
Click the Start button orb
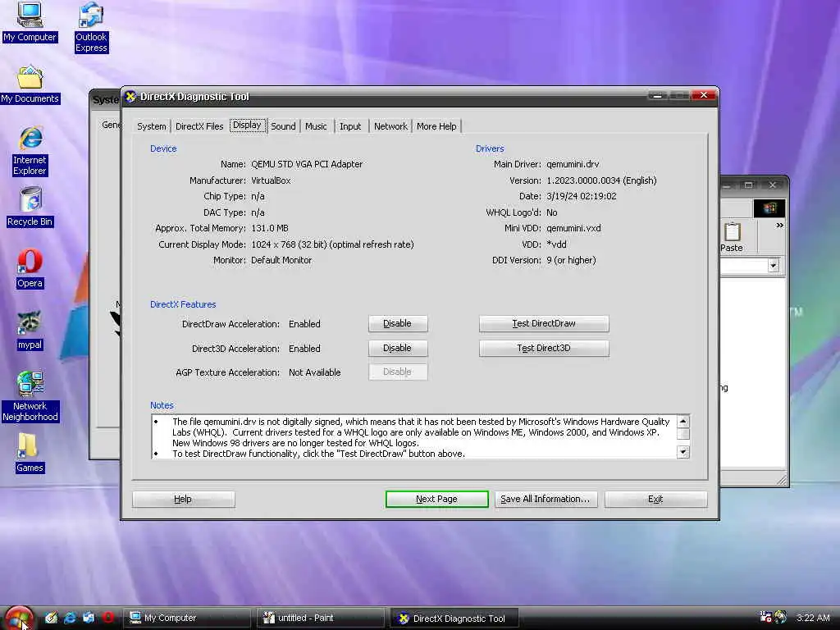[20, 618]
